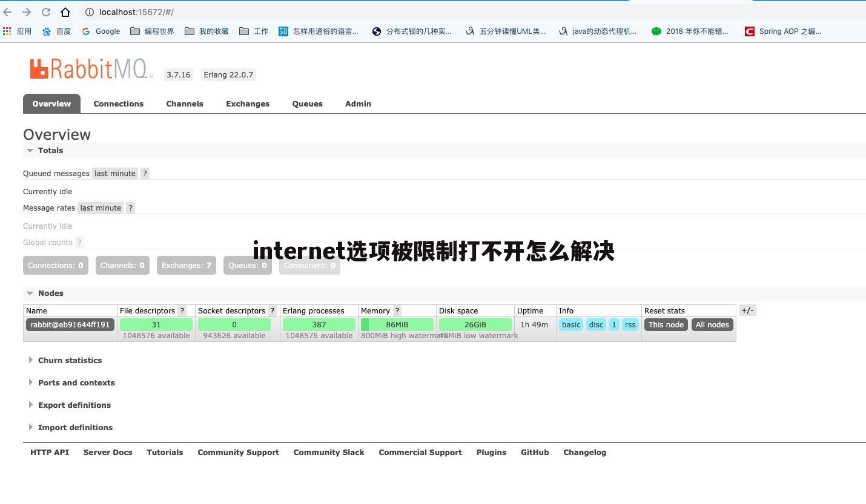This screenshot has height=504, width=866.
Task: Click the browser back arrow
Action: [x=7, y=12]
